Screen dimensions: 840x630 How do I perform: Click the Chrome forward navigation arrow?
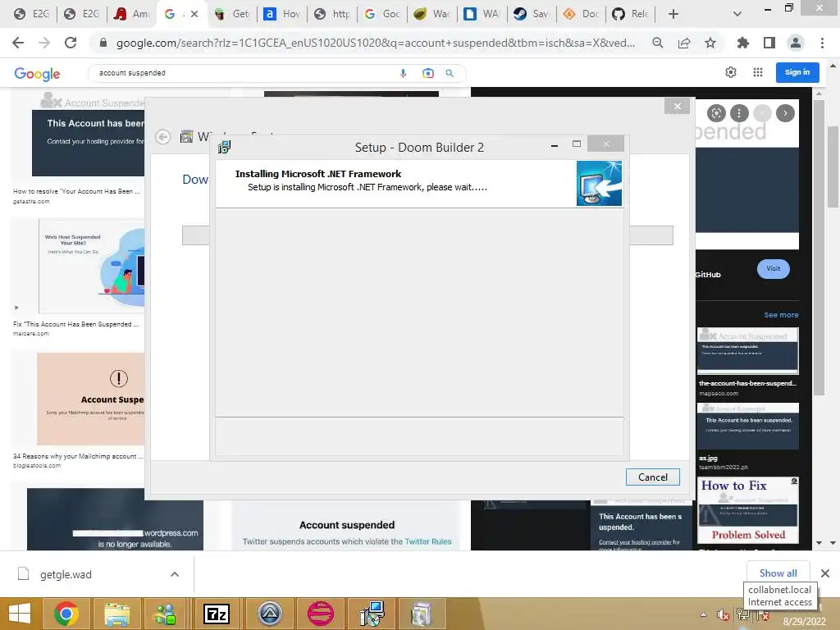pyautogui.click(x=44, y=43)
